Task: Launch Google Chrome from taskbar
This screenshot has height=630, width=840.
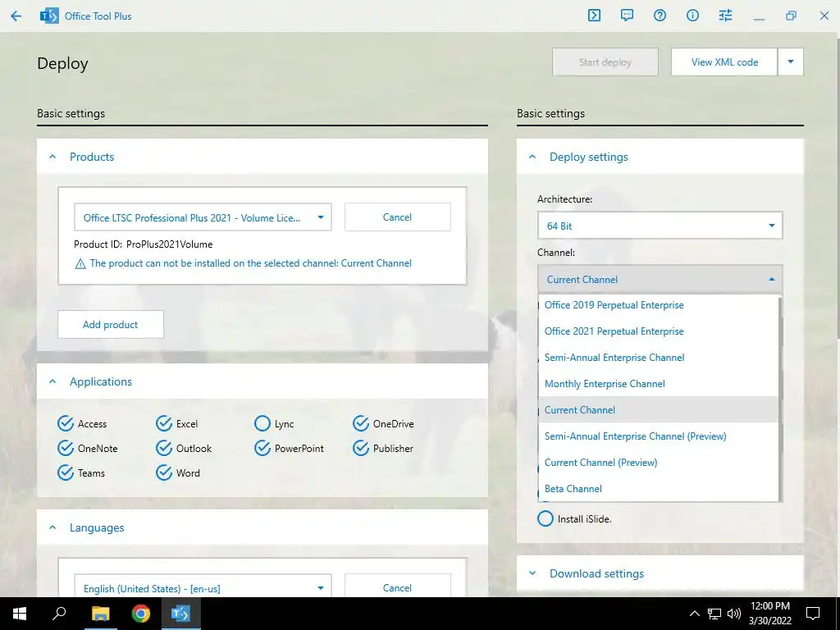Action: tap(141, 614)
